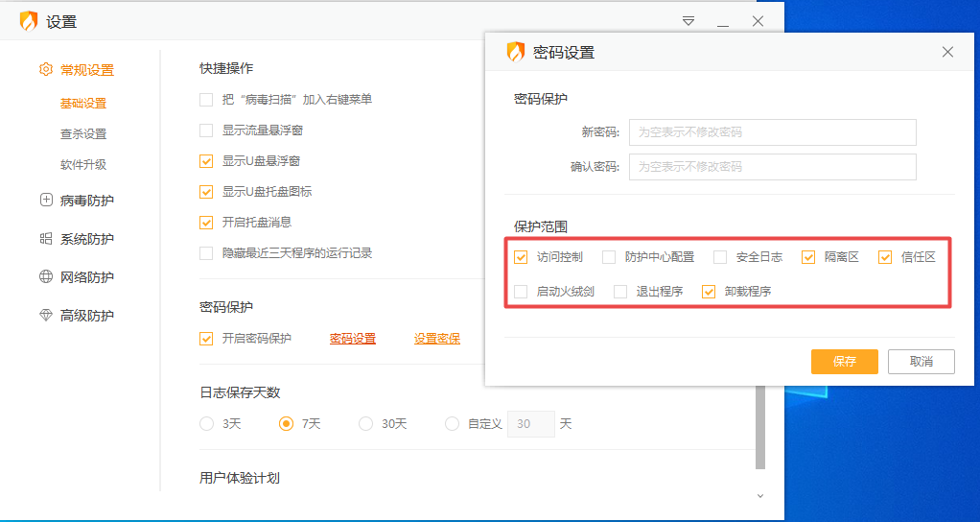Check the 退出程序 checkbox

(x=620, y=292)
